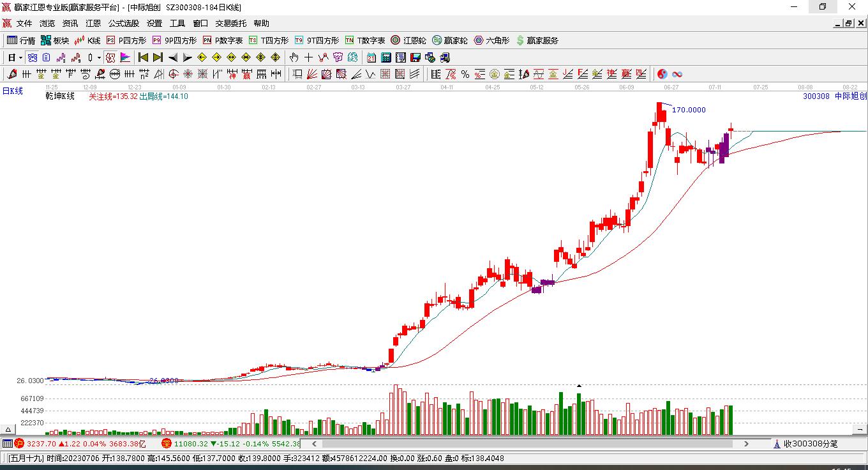Click the up-triangle button left of volume pane

coord(9,430)
